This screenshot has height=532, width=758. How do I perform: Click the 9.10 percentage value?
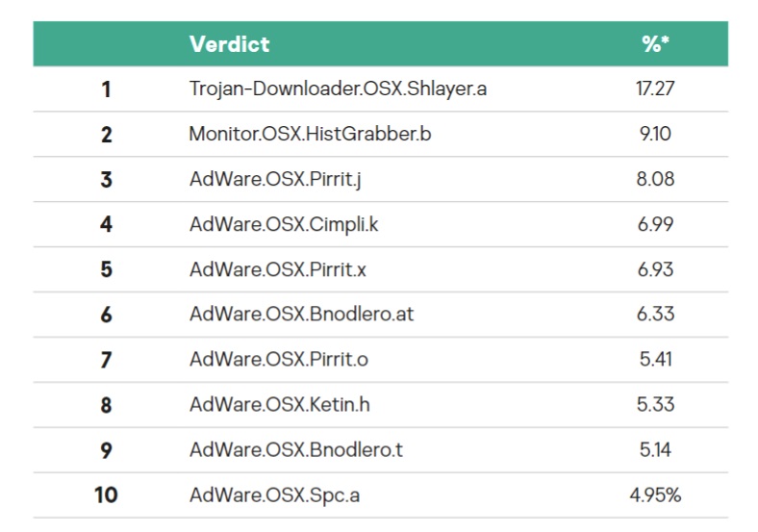click(x=655, y=135)
